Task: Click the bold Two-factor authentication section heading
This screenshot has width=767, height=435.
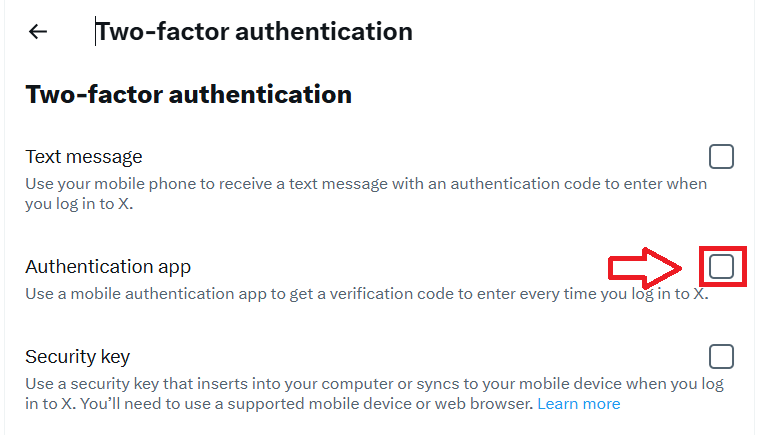Action: coord(188,95)
